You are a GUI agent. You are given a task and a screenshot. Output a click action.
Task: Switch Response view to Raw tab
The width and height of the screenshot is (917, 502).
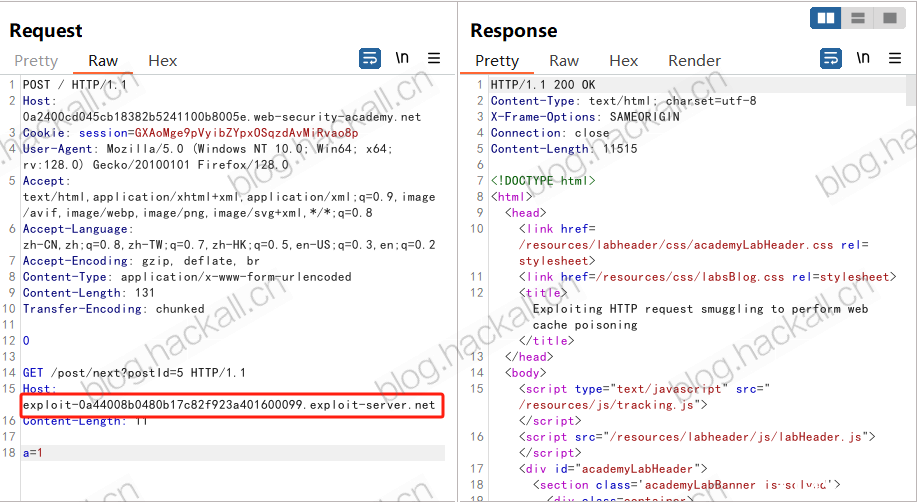point(564,61)
